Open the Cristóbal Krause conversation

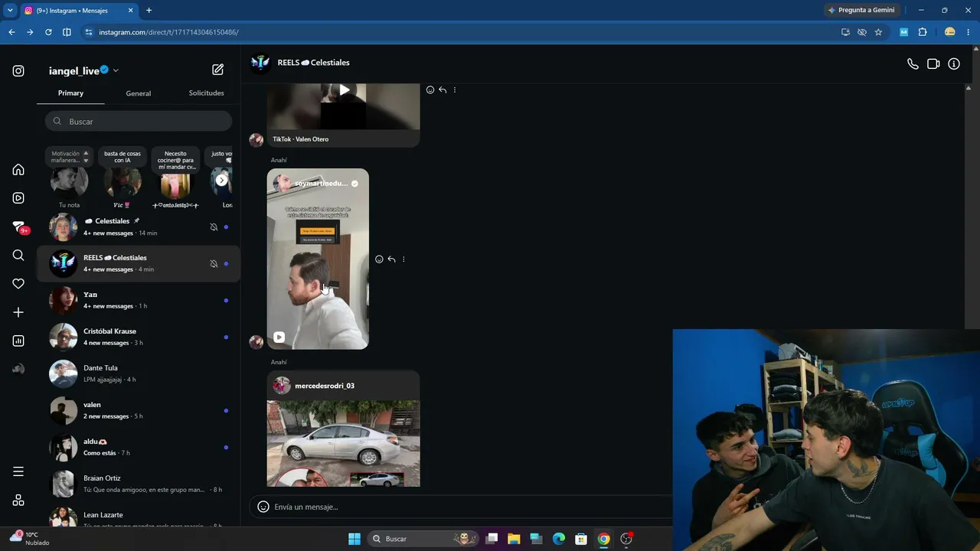coord(139,337)
